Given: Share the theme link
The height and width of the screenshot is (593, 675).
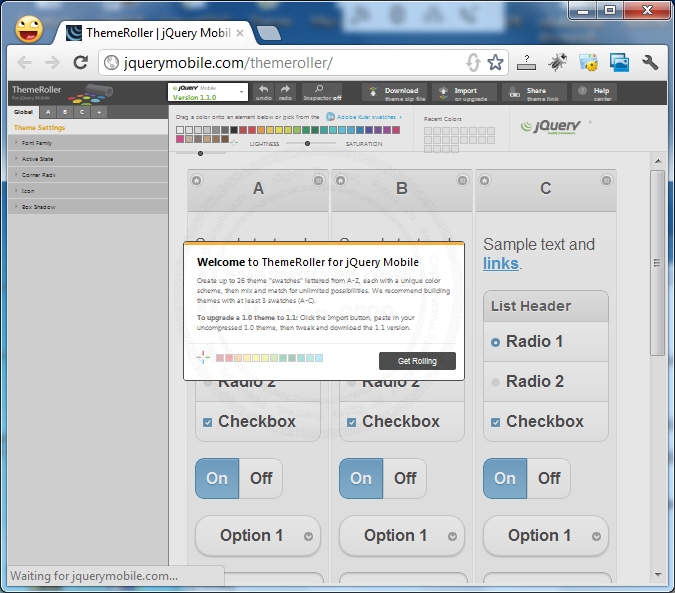Looking at the screenshot, I should [534, 93].
